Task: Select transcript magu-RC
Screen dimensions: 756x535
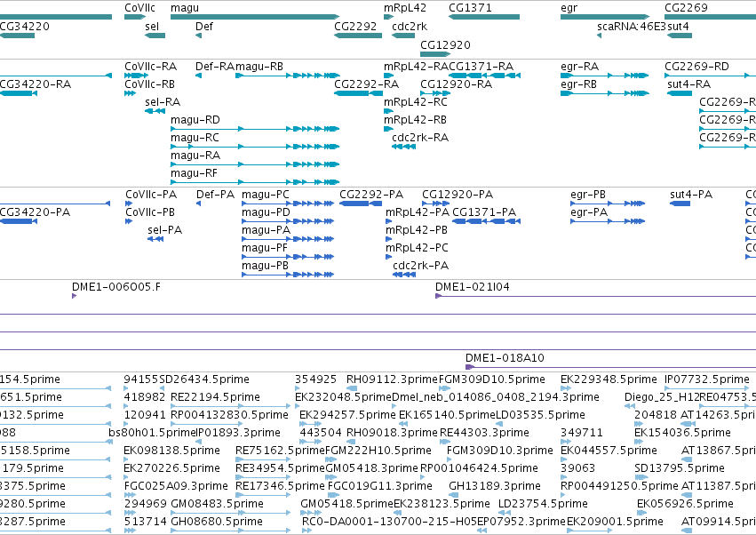Action: tap(255, 147)
